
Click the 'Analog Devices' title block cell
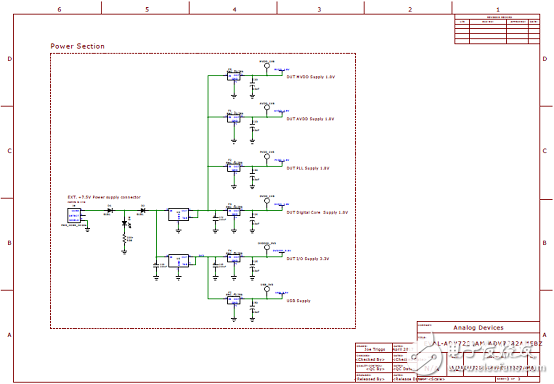pos(478,327)
